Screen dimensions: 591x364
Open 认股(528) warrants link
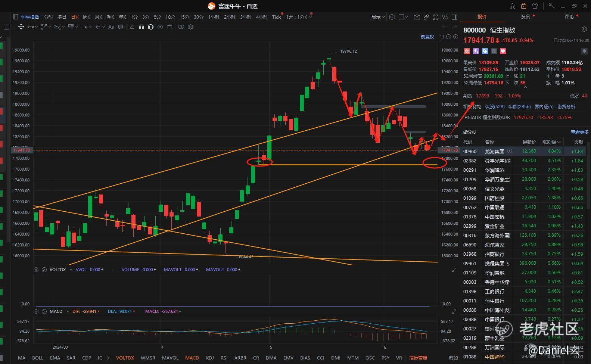(x=495, y=106)
